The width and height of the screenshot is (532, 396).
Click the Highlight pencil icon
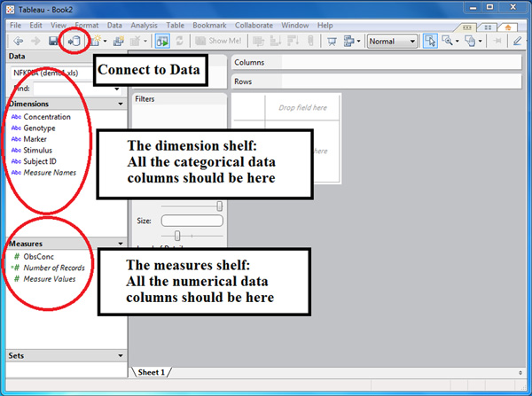coord(517,41)
